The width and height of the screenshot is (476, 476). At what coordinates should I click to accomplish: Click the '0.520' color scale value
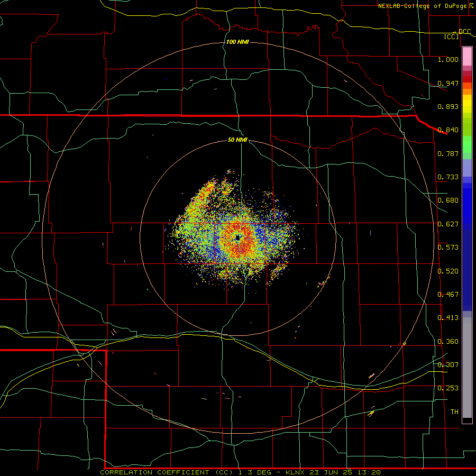click(448, 271)
